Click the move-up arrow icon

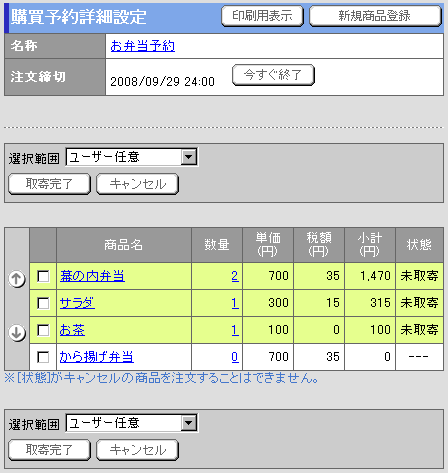tap(17, 278)
